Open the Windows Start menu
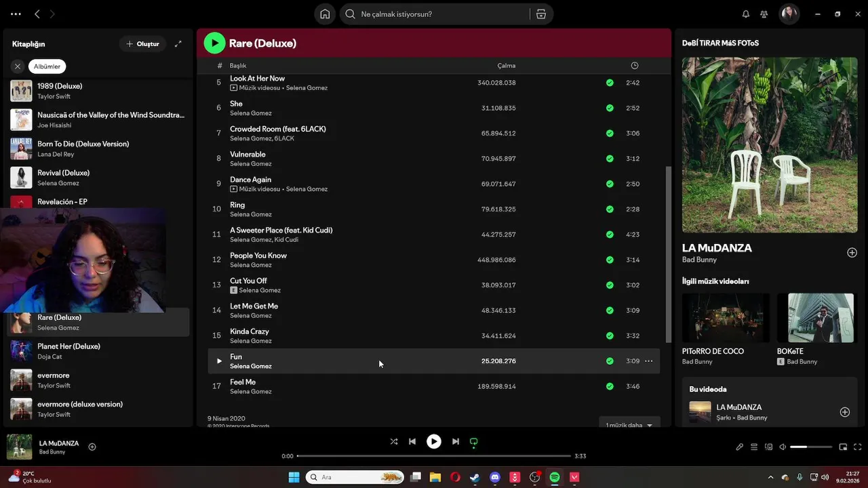Viewport: 868px width, 488px height. (294, 477)
